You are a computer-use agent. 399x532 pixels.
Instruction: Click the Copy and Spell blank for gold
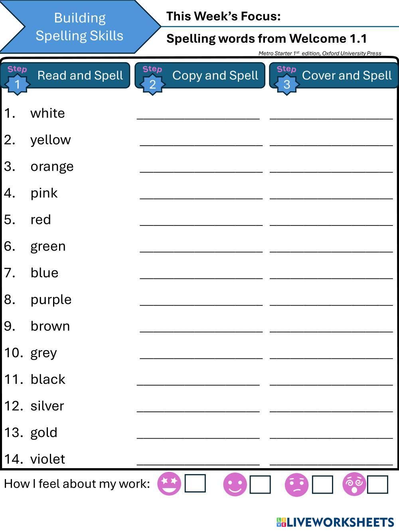pos(198,433)
